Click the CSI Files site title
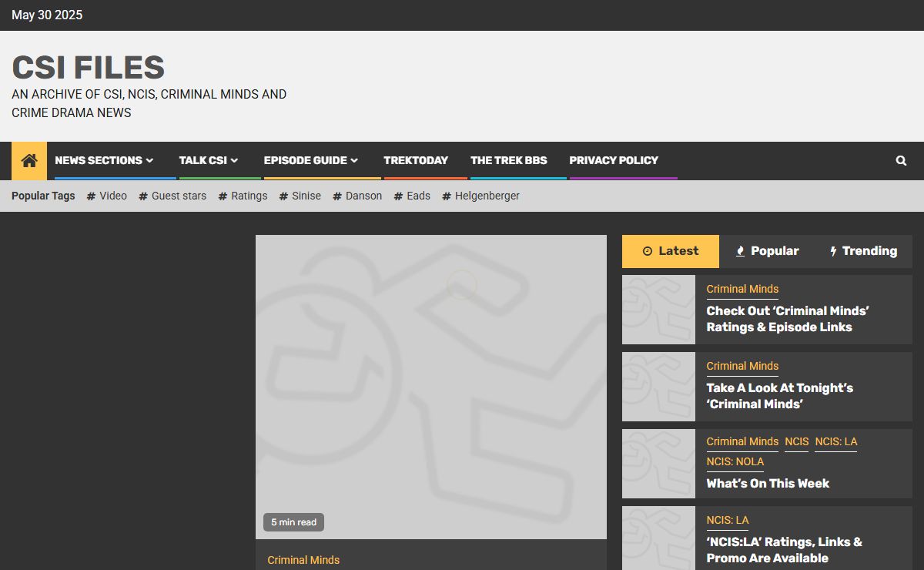This screenshot has width=924, height=570. tap(88, 68)
